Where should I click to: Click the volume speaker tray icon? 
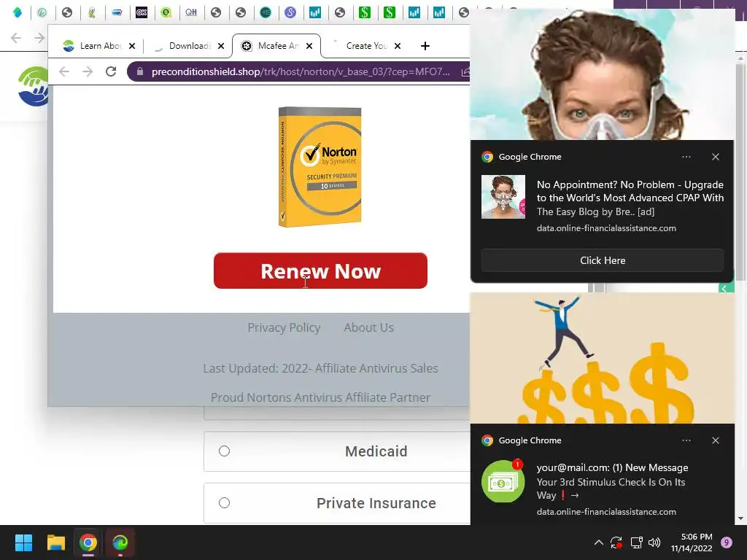pos(654,542)
